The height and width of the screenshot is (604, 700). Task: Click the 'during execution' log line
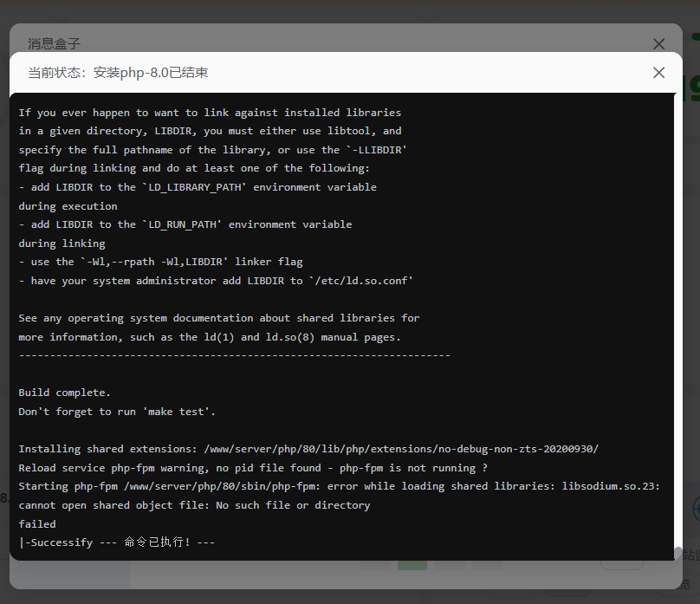(68, 205)
